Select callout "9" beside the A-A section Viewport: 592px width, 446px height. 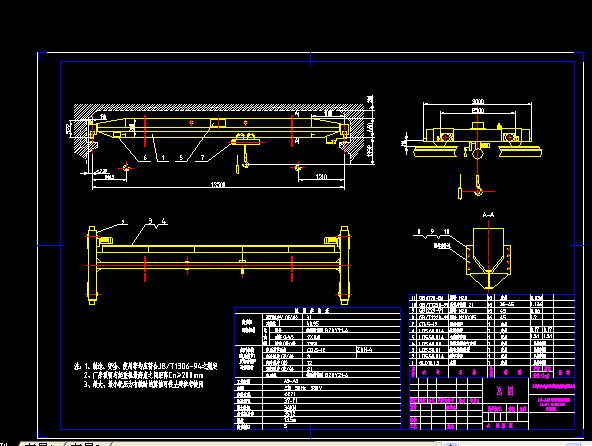point(432,231)
